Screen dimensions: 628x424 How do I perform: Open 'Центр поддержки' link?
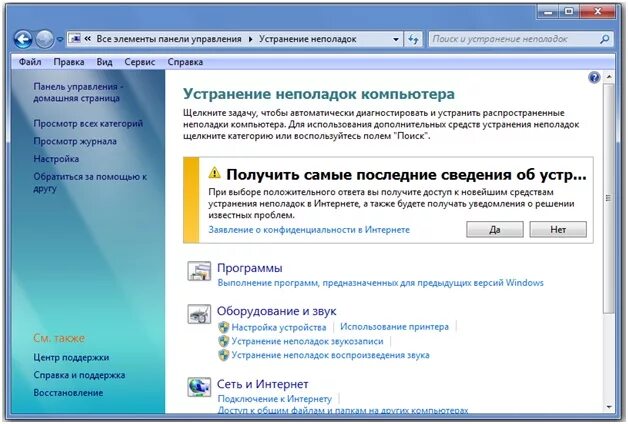[x=71, y=357]
